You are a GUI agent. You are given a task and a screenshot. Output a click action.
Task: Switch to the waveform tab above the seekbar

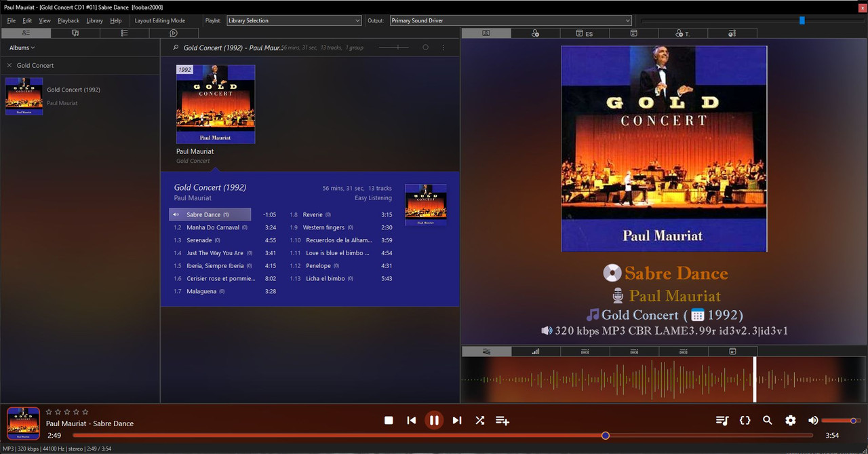[x=486, y=352]
